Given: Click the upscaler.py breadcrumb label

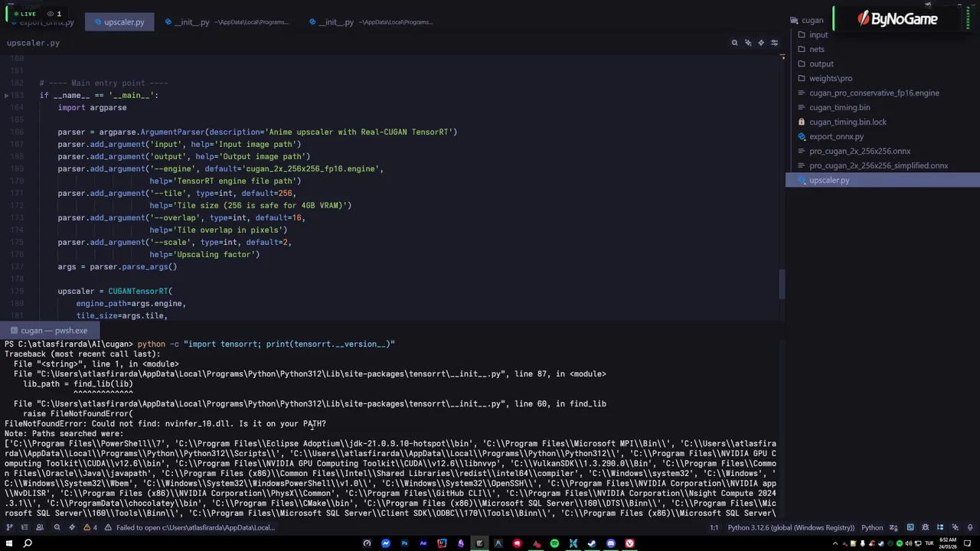Looking at the screenshot, I should click(33, 43).
